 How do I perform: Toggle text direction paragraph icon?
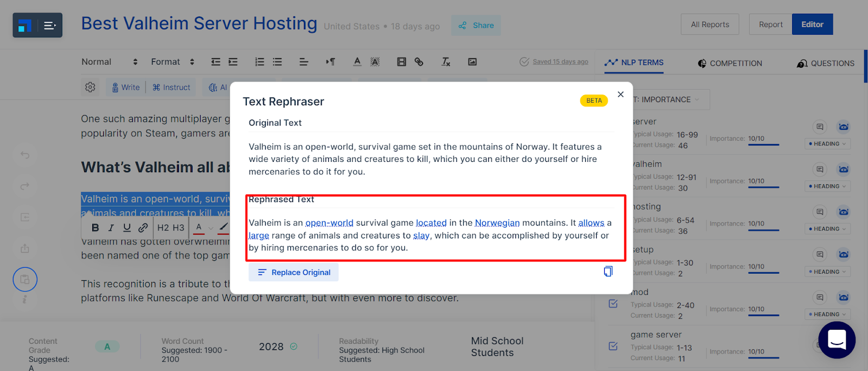coord(330,62)
